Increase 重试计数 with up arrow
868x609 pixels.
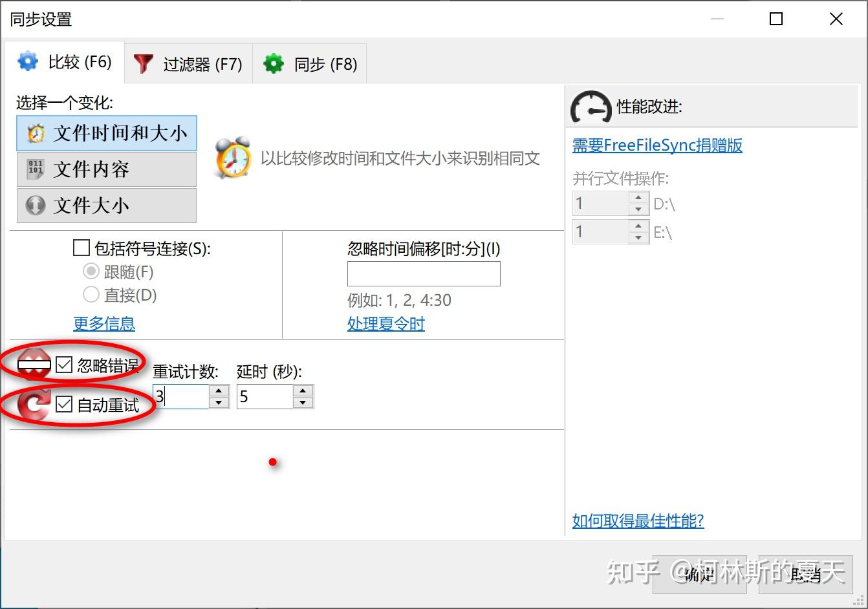tap(219, 390)
